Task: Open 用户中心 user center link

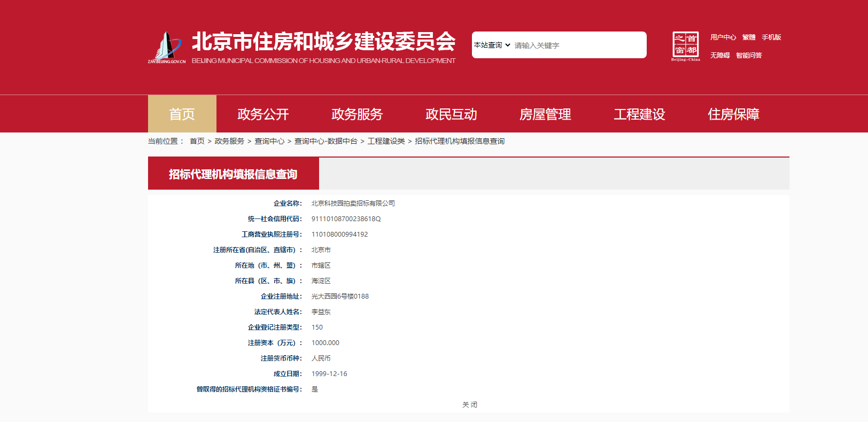Action: 723,37
